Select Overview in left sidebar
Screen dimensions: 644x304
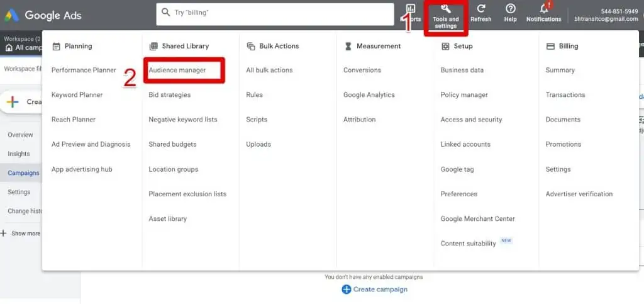click(x=20, y=135)
